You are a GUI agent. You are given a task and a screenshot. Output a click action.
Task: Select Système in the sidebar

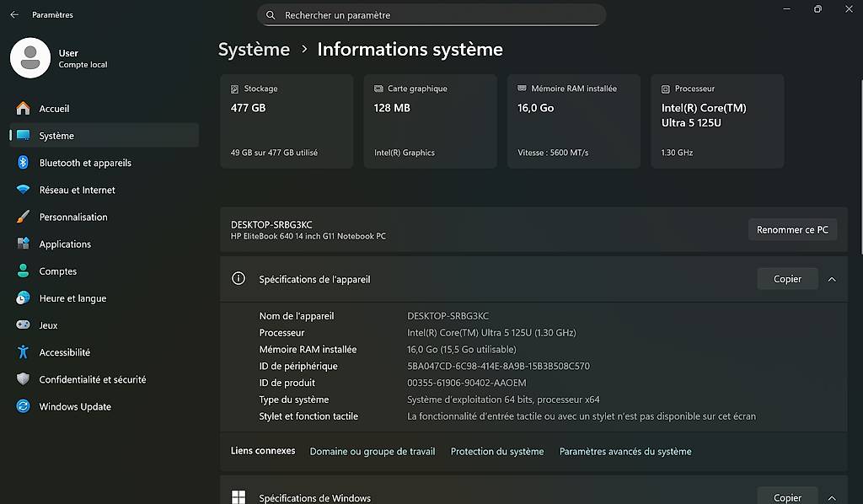pos(56,135)
